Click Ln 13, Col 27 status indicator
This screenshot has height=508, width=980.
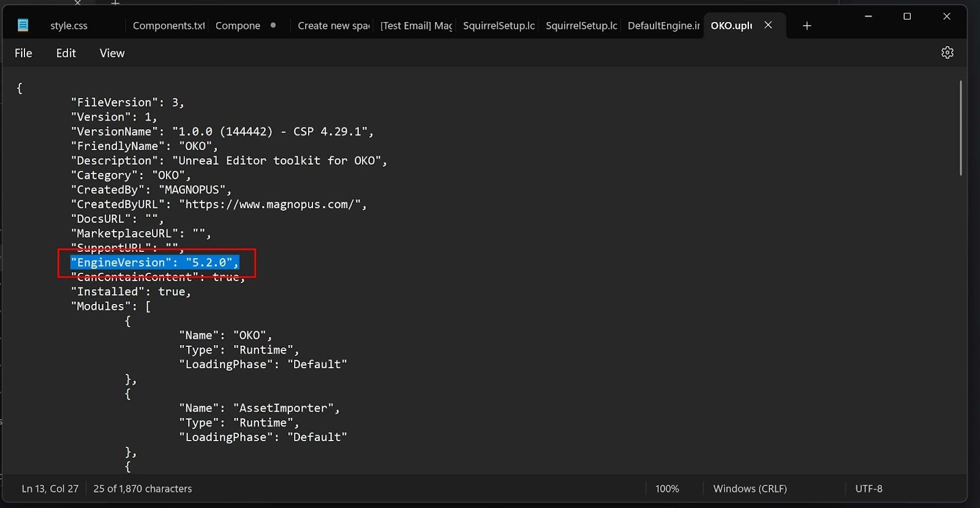[50, 488]
